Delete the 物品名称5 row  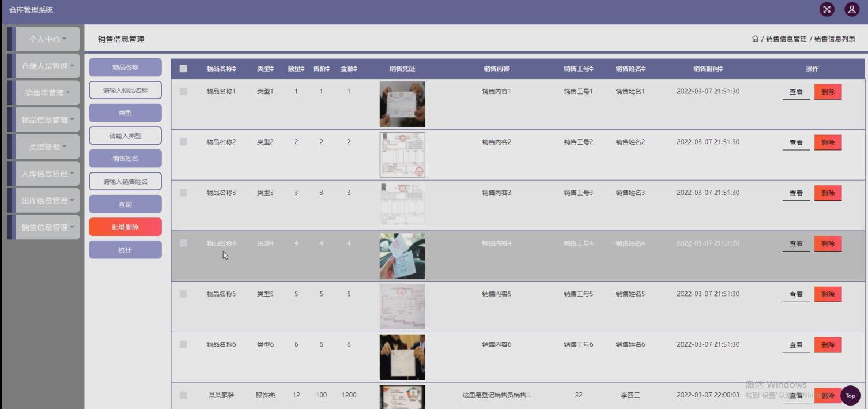828,294
